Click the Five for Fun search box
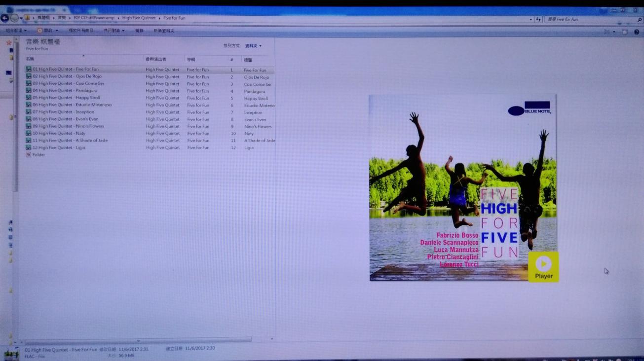Viewport: 644px width, 361px height. point(590,19)
